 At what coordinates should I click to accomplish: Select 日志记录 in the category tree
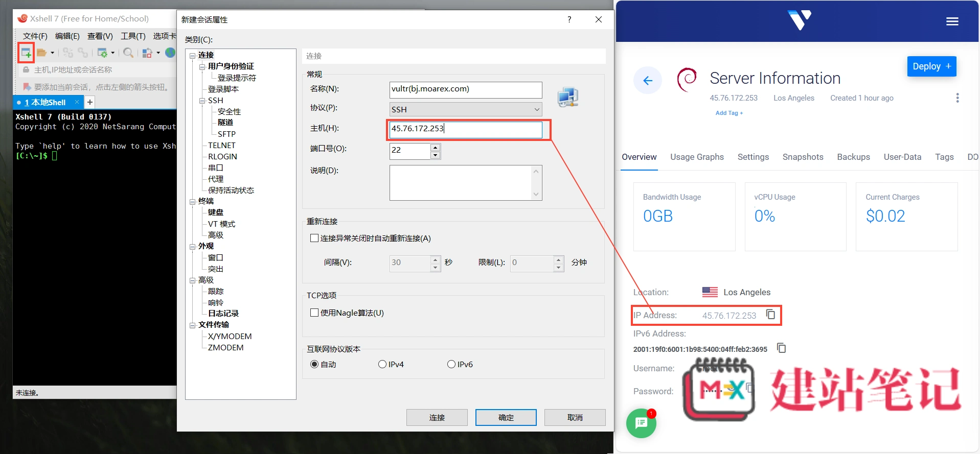coord(223,314)
